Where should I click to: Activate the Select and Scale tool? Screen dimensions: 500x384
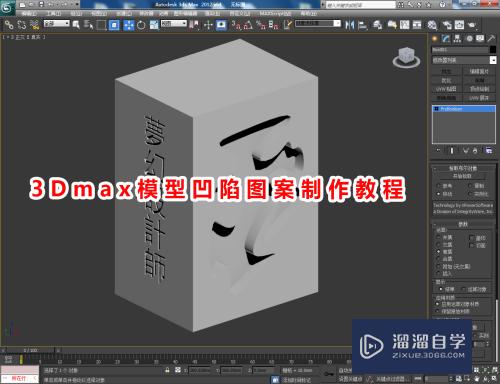(154, 25)
